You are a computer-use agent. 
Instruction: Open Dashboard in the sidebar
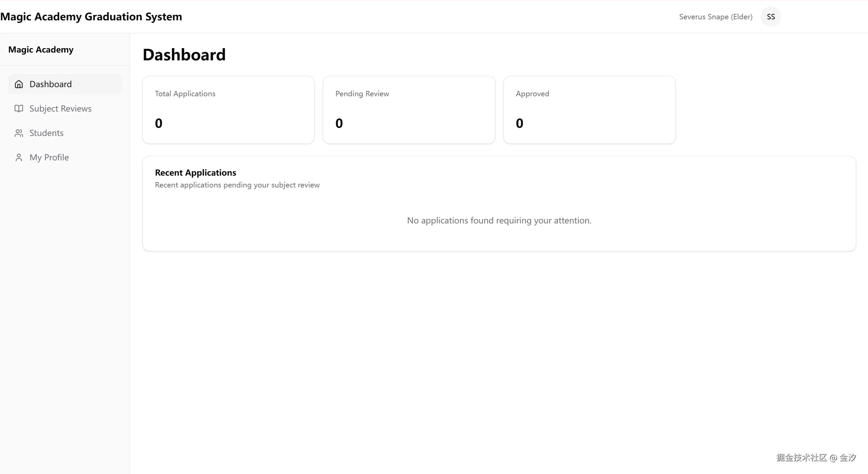point(51,84)
